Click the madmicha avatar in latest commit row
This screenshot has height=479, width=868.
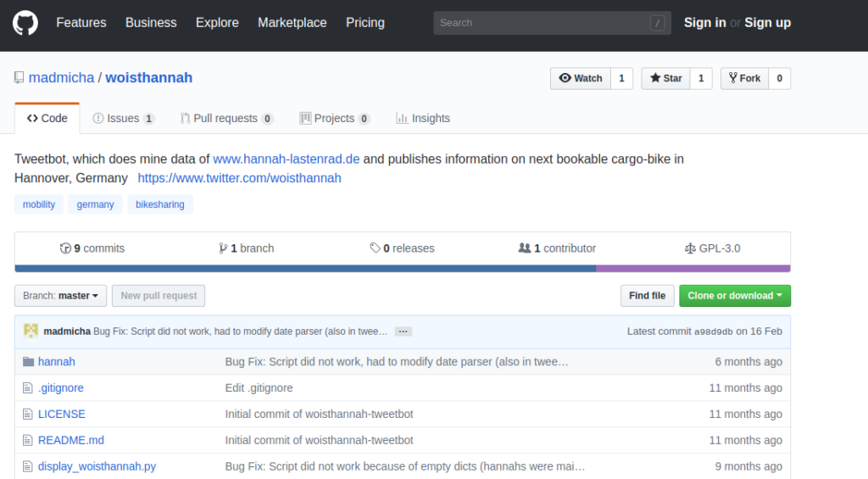point(31,331)
